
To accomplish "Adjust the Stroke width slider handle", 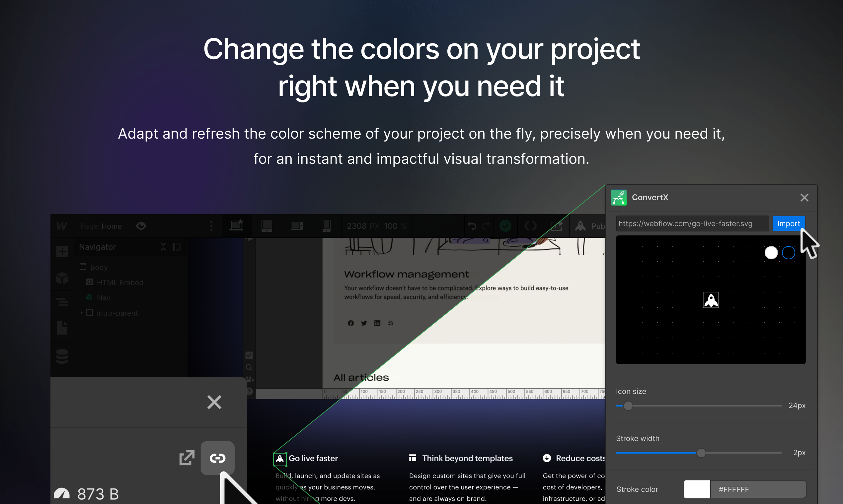I will (701, 453).
